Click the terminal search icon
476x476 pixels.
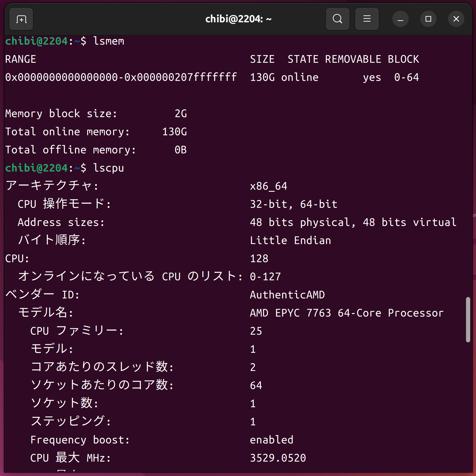click(337, 19)
